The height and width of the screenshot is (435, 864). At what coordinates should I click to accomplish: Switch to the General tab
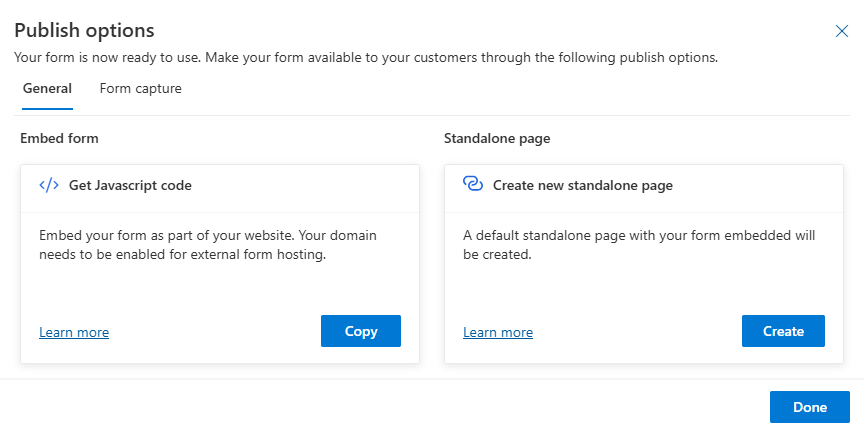(x=47, y=89)
